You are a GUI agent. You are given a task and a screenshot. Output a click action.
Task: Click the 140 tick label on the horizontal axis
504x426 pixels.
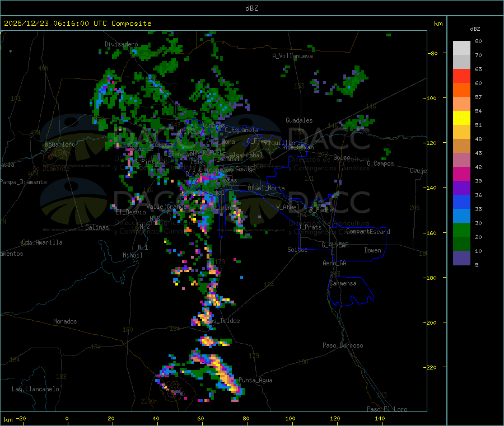coord(380,418)
